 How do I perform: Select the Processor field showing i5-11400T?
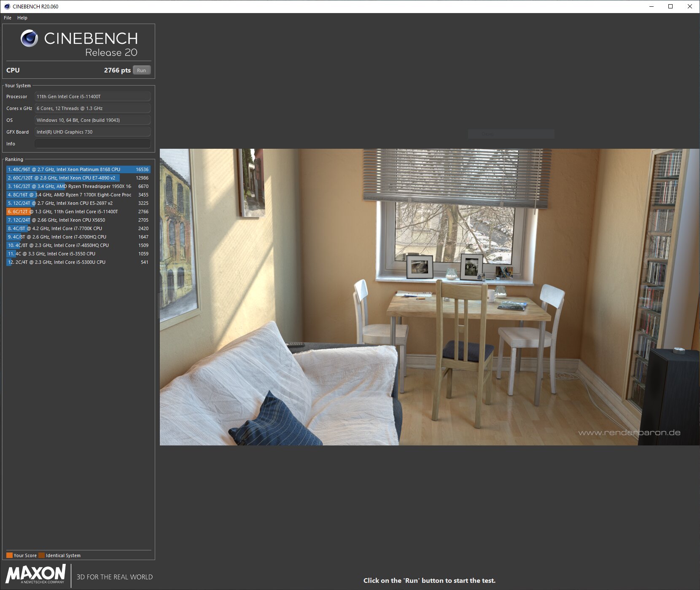coord(92,97)
